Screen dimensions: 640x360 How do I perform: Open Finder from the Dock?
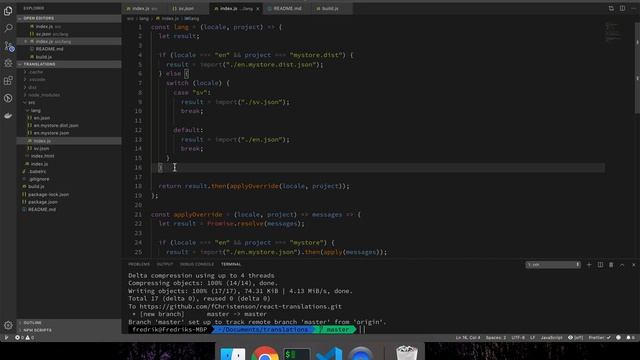(233, 353)
